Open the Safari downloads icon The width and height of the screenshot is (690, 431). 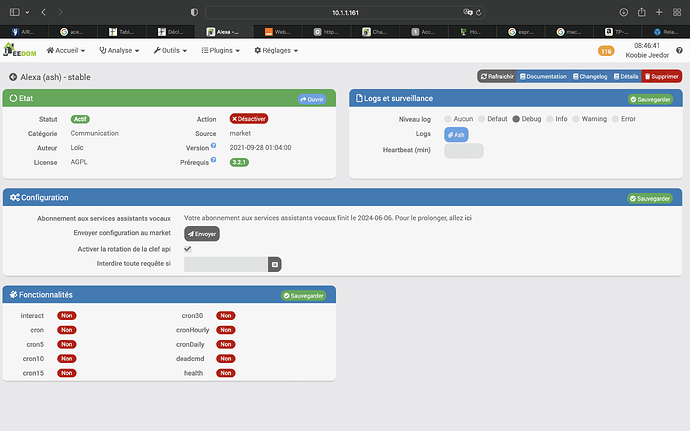624,12
